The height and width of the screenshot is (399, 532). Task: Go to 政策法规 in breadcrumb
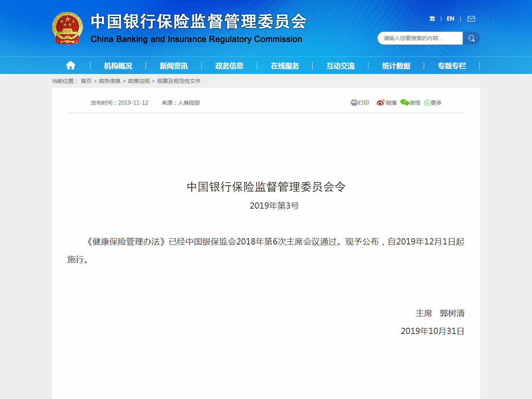coord(139,81)
